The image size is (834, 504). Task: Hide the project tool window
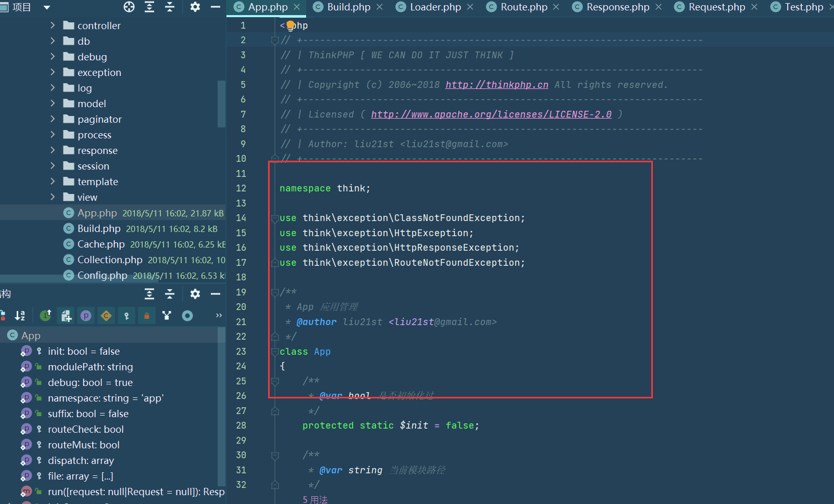[216, 7]
